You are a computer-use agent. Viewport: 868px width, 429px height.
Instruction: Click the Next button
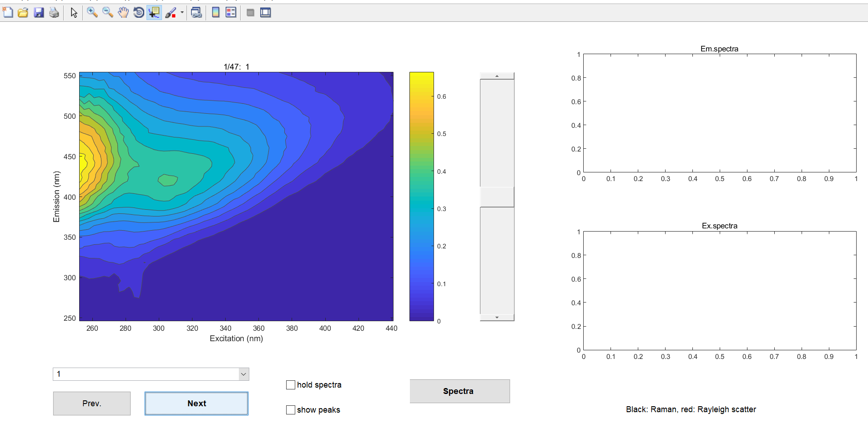(x=197, y=404)
